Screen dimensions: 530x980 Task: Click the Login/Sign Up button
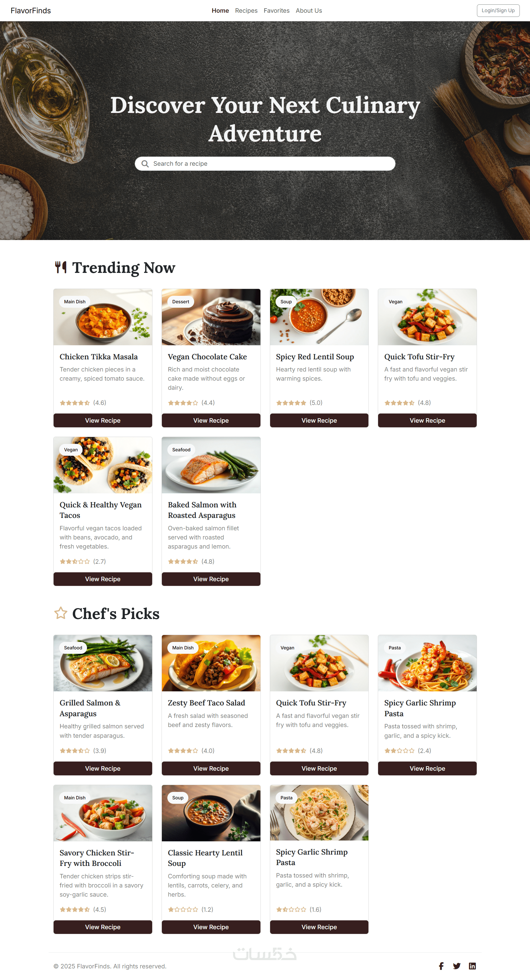pos(498,11)
